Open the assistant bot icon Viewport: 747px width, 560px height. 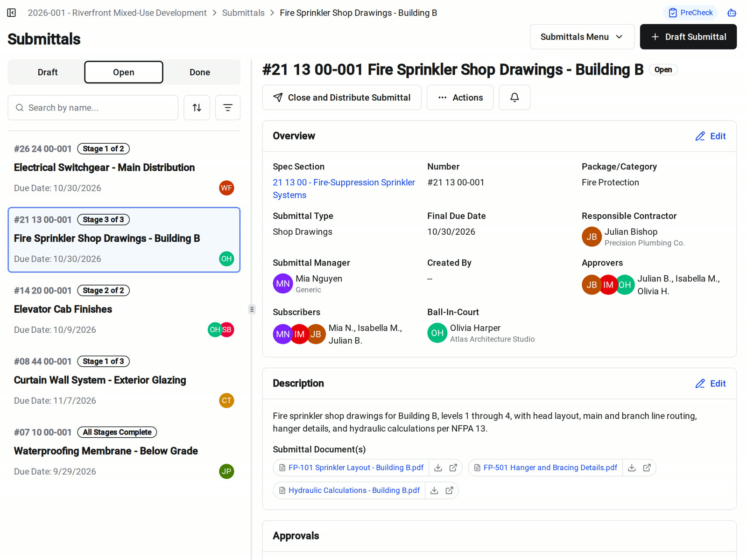point(732,13)
